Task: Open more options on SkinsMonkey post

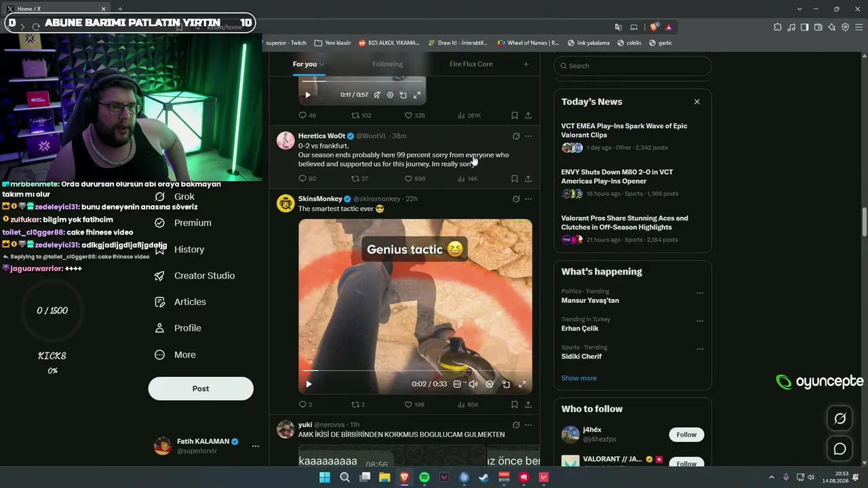Action: click(x=528, y=199)
